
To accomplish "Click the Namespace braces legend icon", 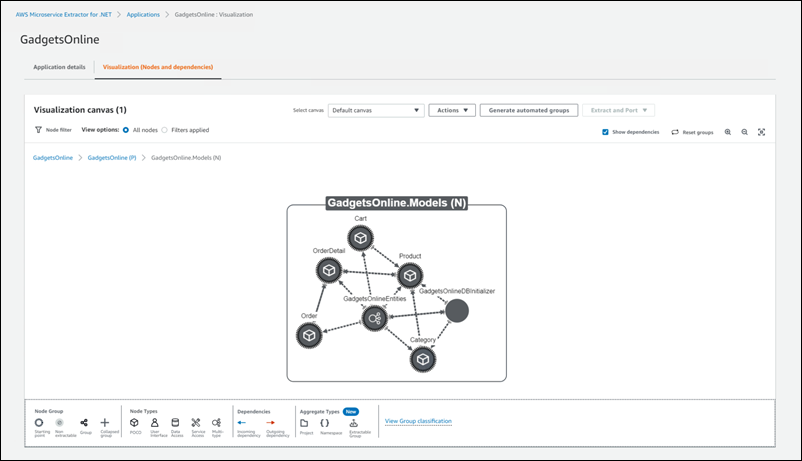I will [x=324, y=423].
